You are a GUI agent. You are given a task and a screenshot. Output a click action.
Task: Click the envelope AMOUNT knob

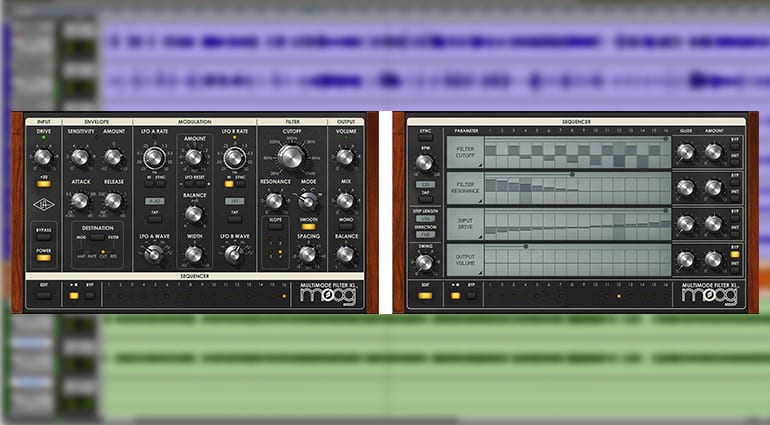[113, 158]
